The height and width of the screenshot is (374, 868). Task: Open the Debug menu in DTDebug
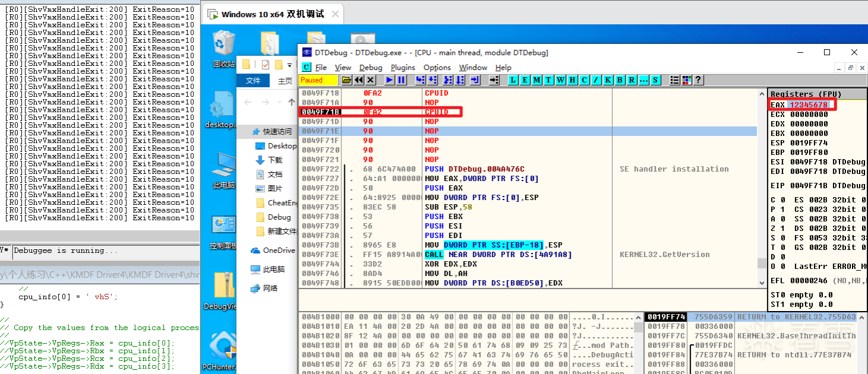pos(371,67)
